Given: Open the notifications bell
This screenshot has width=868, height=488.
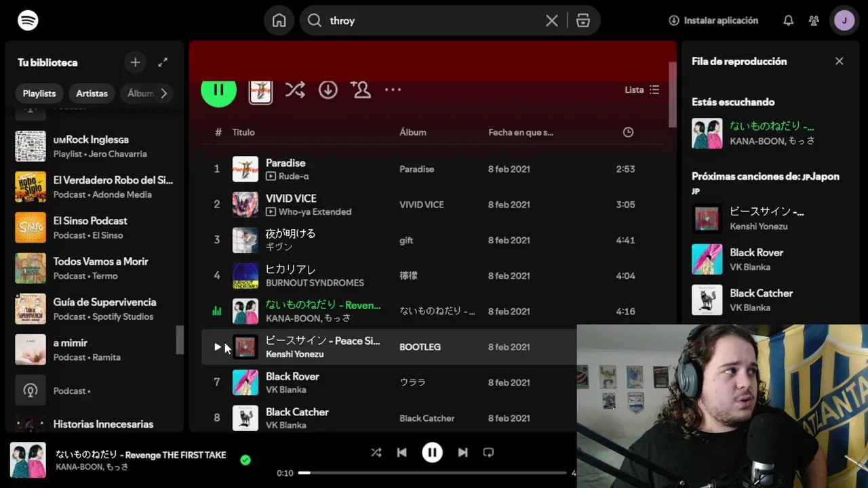Looking at the screenshot, I should pyautogui.click(x=788, y=20).
